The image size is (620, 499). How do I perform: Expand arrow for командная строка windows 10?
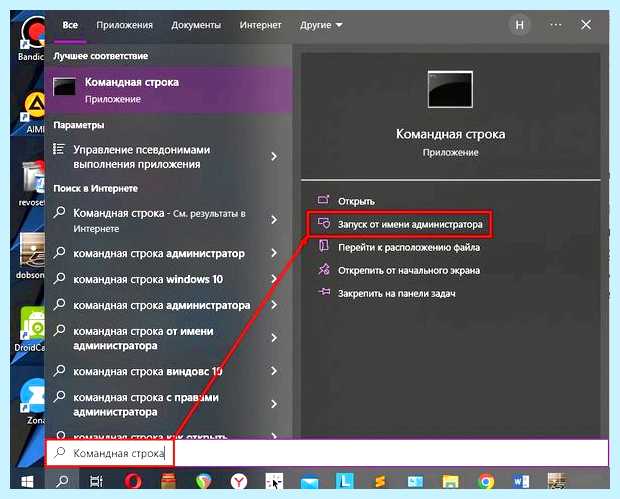click(274, 279)
